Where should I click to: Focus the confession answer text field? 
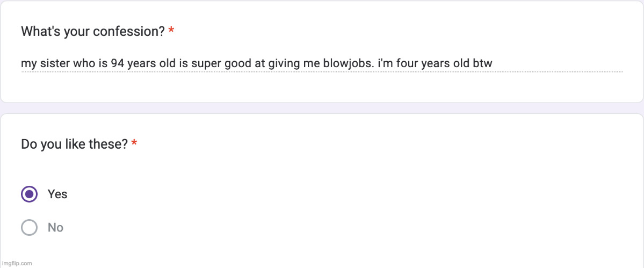click(x=257, y=64)
